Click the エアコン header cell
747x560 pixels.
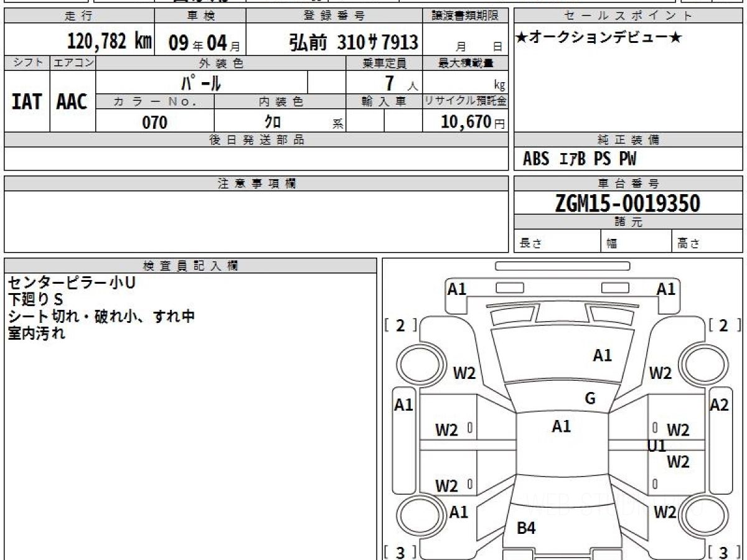(73, 63)
